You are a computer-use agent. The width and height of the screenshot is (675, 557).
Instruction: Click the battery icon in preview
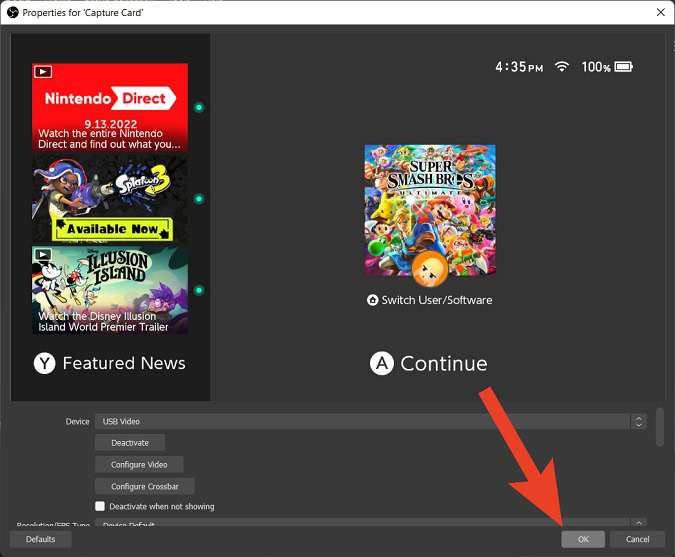tap(623, 67)
